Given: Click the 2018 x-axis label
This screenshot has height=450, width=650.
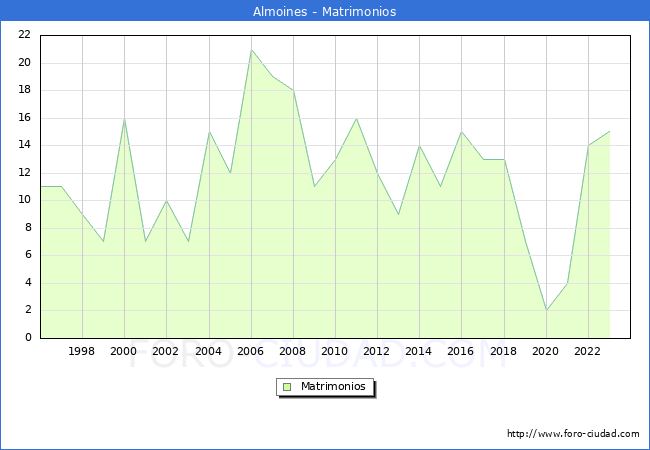Looking at the screenshot, I should coord(504,351).
